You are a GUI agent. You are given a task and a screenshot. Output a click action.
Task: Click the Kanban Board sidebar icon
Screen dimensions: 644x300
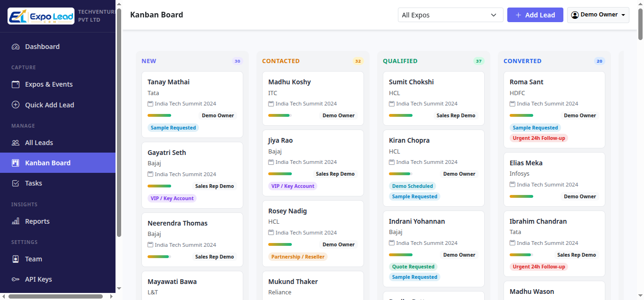point(16,163)
